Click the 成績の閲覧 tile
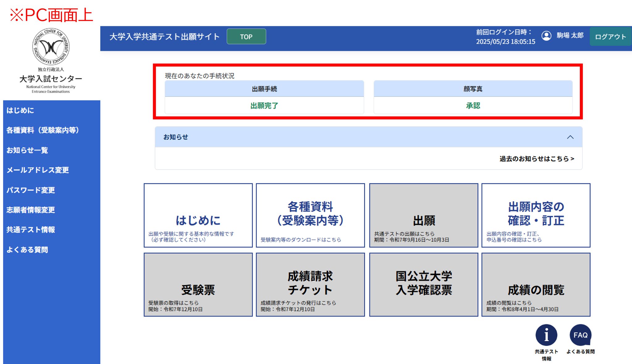The image size is (632, 364). pos(536,285)
